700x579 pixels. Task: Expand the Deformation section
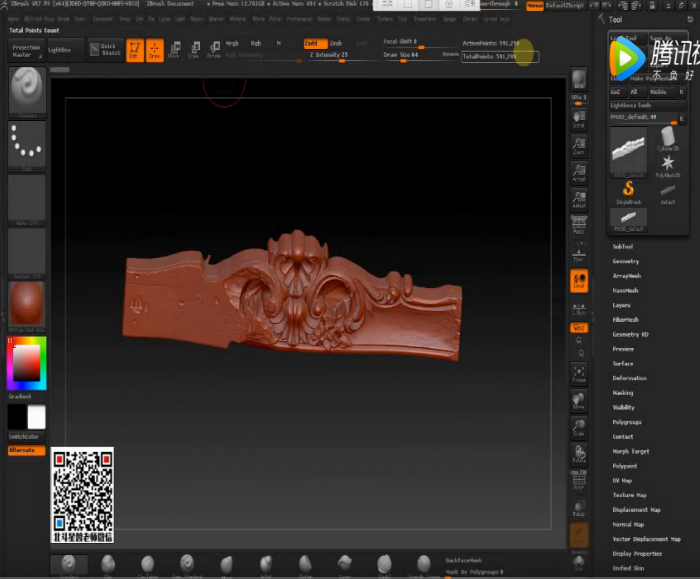630,378
